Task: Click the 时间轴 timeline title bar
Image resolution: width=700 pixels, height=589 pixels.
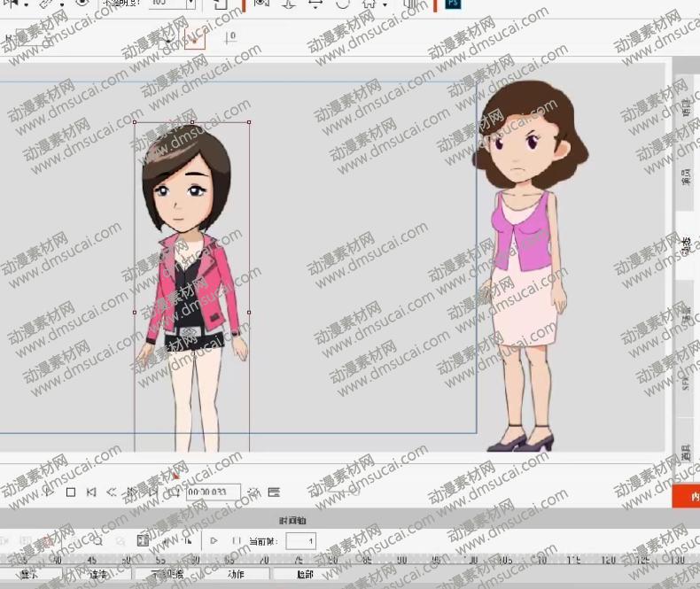Action: [293, 520]
